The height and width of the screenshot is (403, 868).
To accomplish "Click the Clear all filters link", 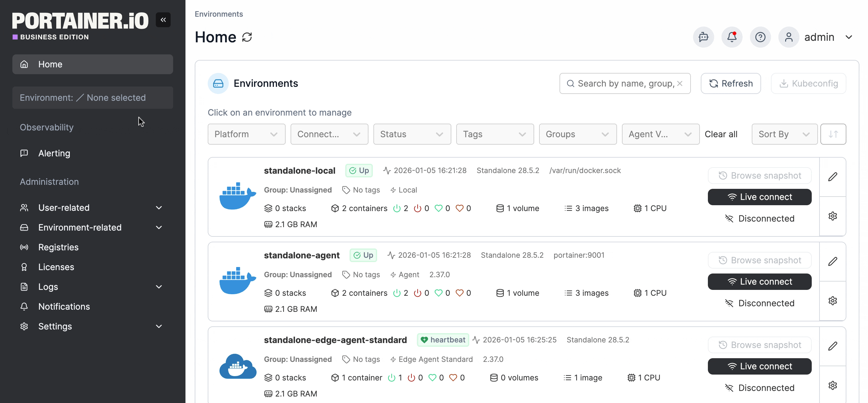I will [721, 134].
